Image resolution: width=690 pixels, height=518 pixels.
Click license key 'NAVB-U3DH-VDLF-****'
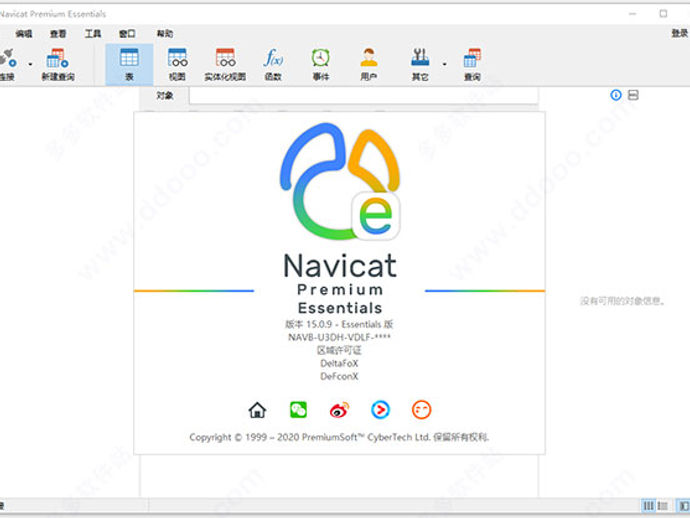click(339, 337)
